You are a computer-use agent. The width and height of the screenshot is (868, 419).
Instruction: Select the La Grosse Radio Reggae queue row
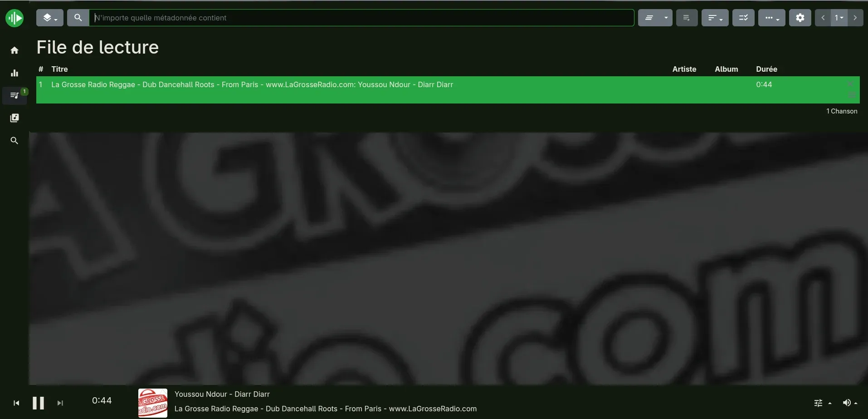pos(448,90)
